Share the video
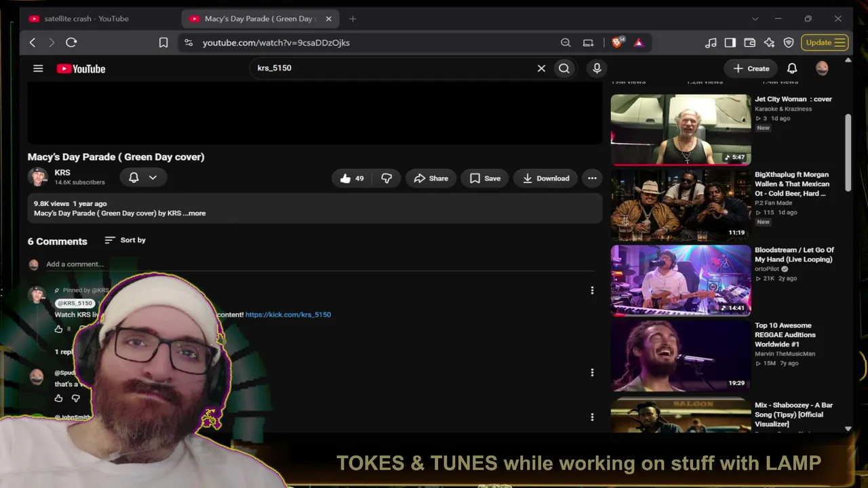Viewport: 868px width, 488px height. [431, 178]
